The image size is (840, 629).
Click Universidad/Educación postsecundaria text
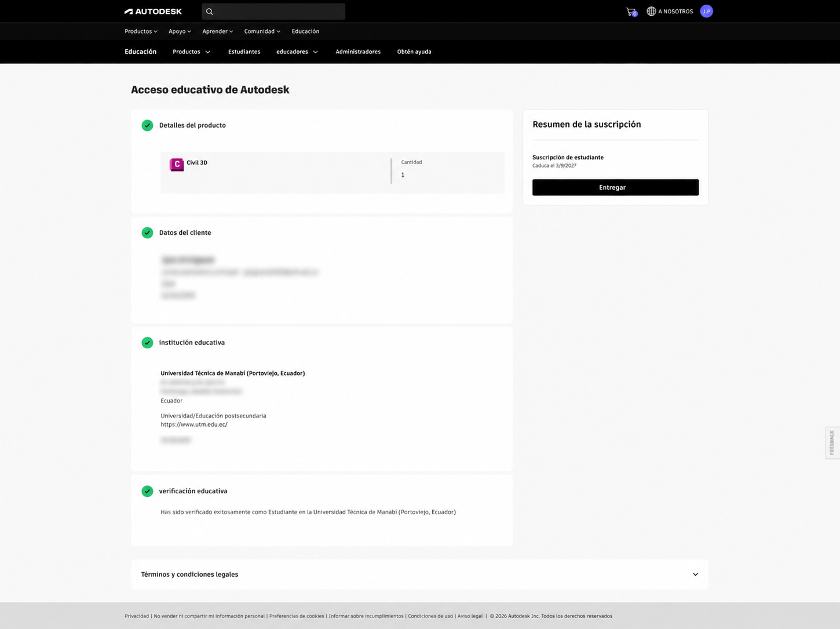pyautogui.click(x=213, y=416)
